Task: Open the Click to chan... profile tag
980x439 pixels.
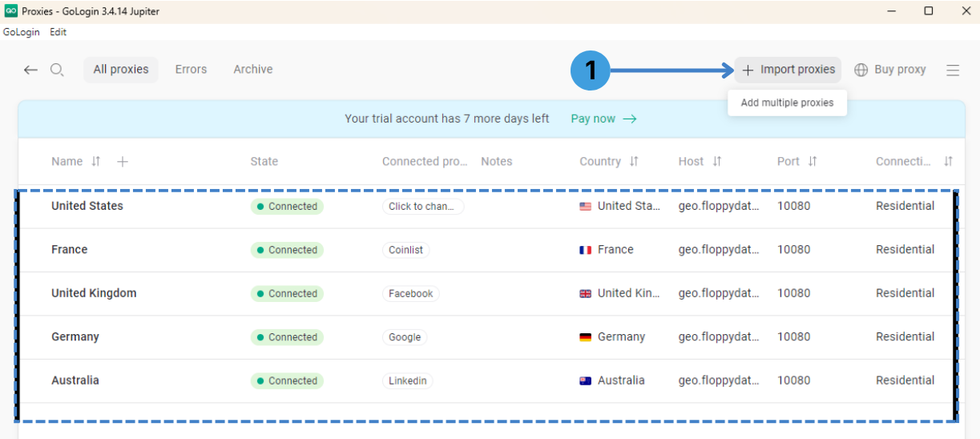Action: tap(423, 207)
